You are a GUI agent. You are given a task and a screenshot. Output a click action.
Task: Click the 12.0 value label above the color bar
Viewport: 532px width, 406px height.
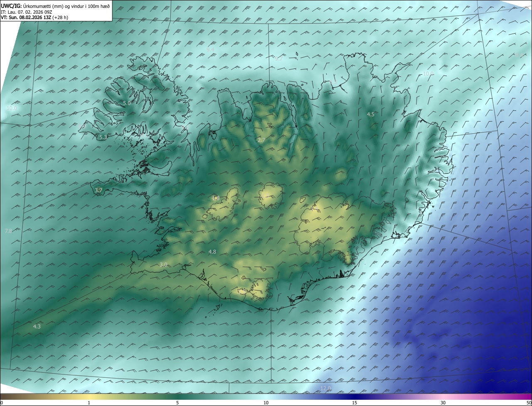pyautogui.click(x=325, y=388)
